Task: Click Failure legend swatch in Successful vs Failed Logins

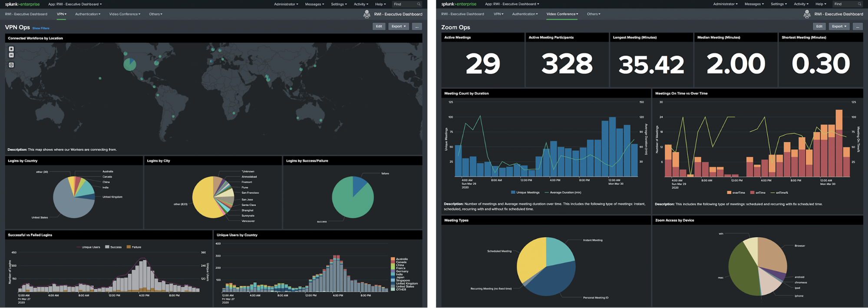Action: 129,247
